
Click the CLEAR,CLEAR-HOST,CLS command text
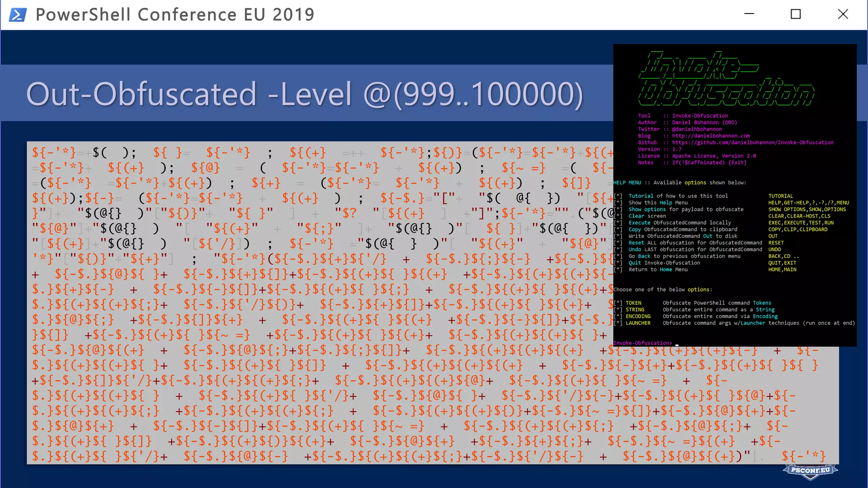(799, 216)
